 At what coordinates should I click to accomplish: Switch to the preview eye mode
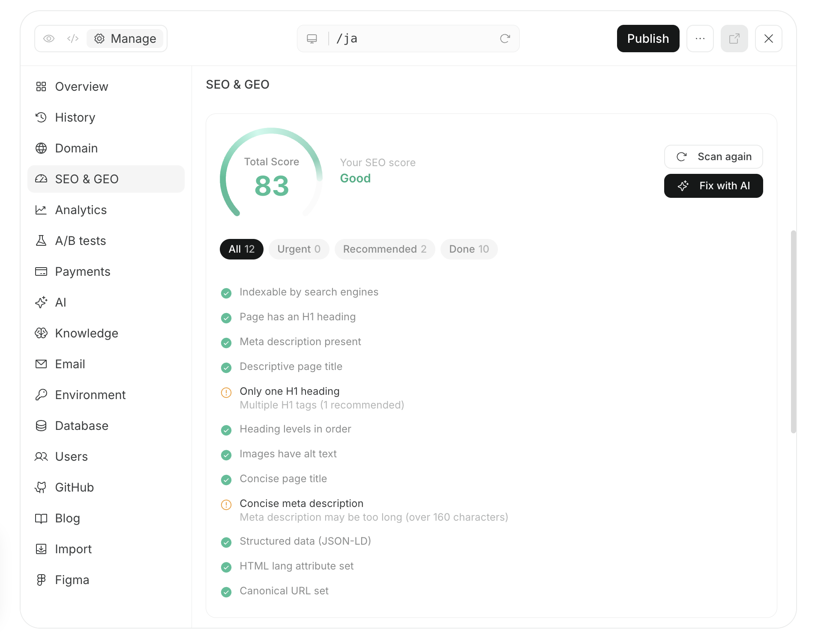click(x=49, y=39)
